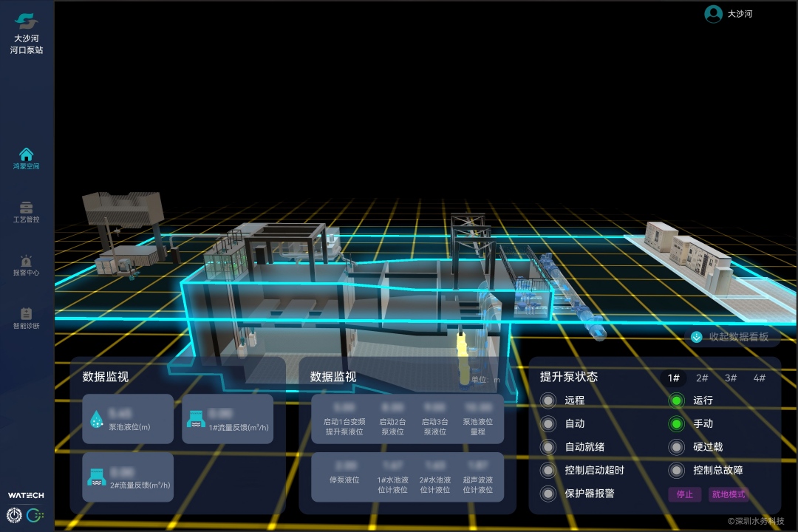This screenshot has height=532, width=798.
Task: Collapse the data board via 收起数据看板
Action: [738, 337]
